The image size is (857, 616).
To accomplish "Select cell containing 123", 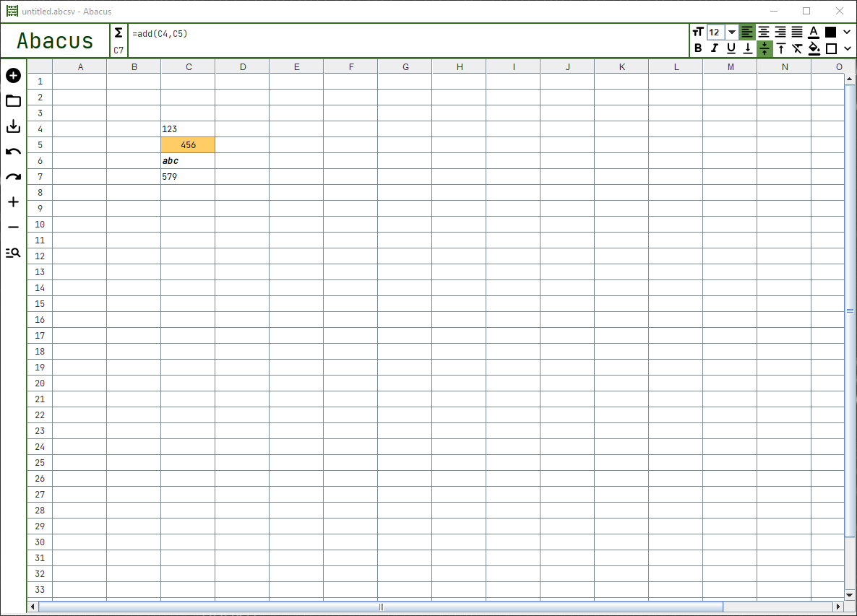I will click(188, 129).
